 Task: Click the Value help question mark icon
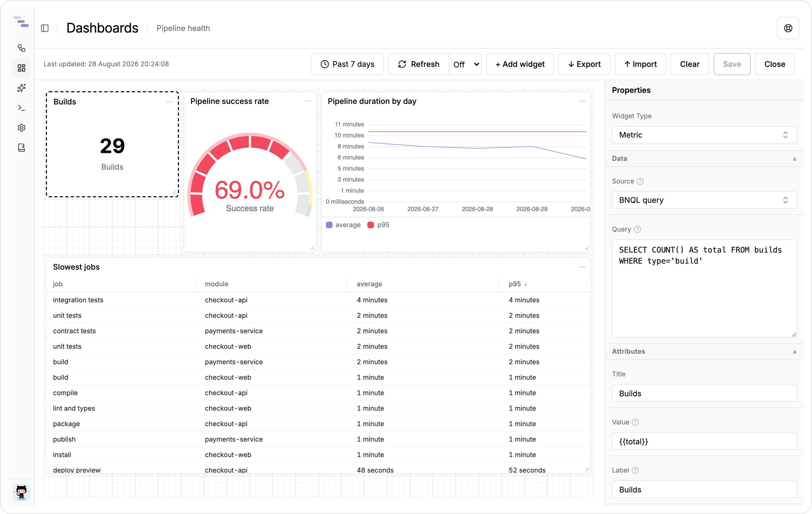pyautogui.click(x=635, y=422)
